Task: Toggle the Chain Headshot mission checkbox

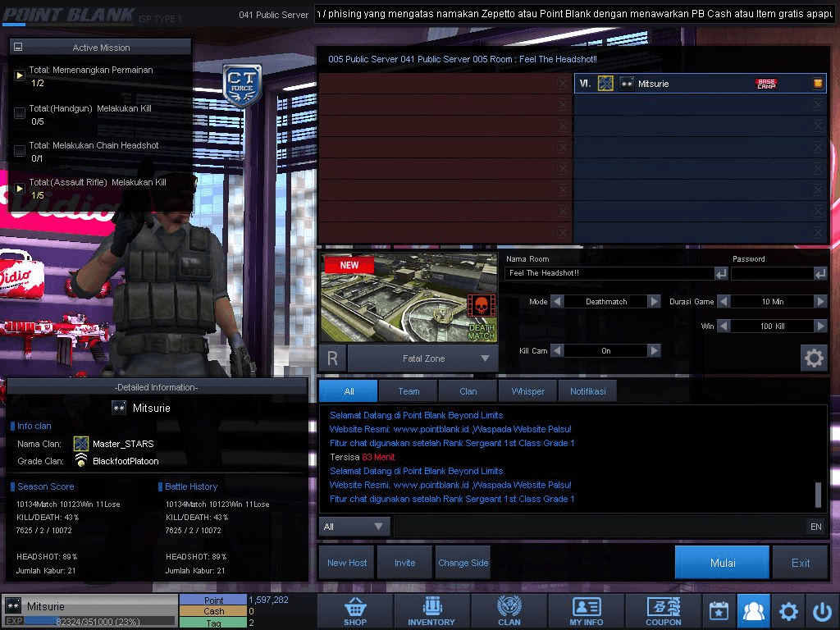Action: click(x=20, y=151)
